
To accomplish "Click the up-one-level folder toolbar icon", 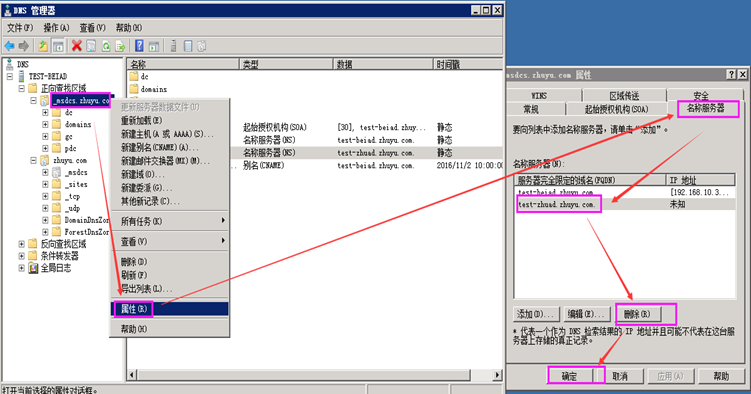I will (43, 46).
